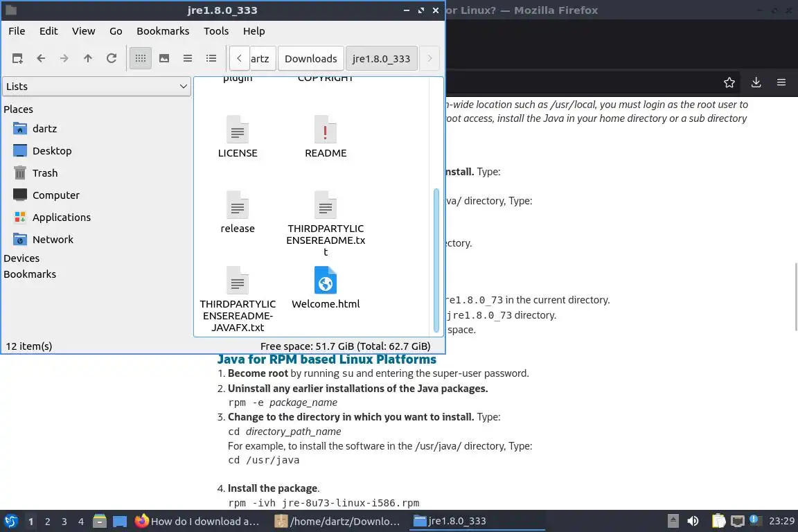Click the file pane vertical scrollbar
The image size is (798, 532).
point(436,260)
